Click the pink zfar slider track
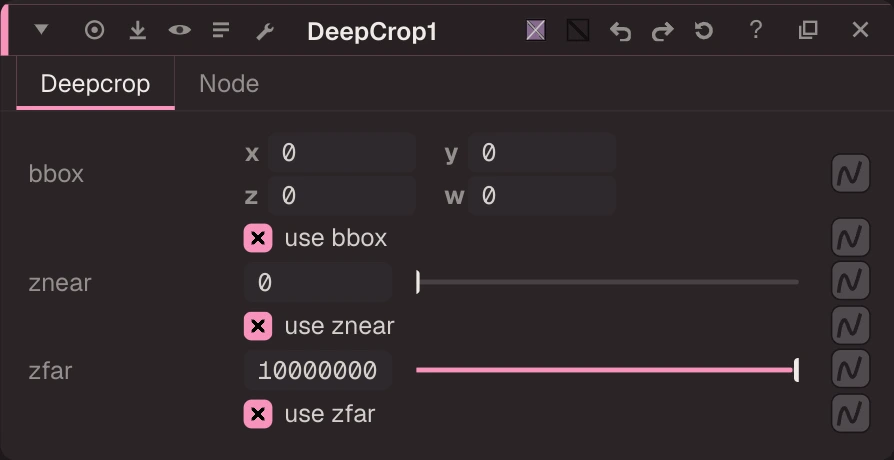This screenshot has width=894, height=460. (x=606, y=371)
